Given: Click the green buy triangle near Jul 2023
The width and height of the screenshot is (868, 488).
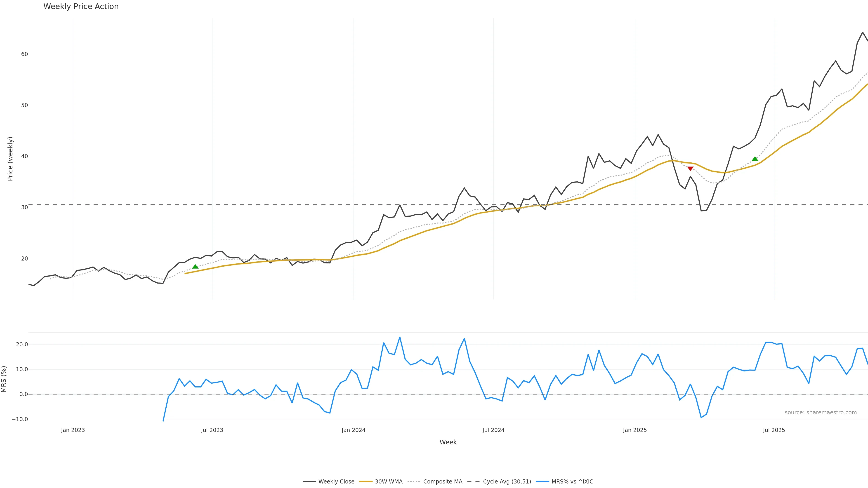Looking at the screenshot, I should pos(195,267).
